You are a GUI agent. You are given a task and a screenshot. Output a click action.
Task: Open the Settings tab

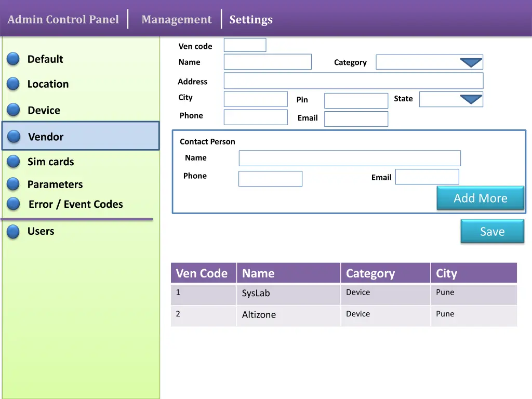click(251, 20)
